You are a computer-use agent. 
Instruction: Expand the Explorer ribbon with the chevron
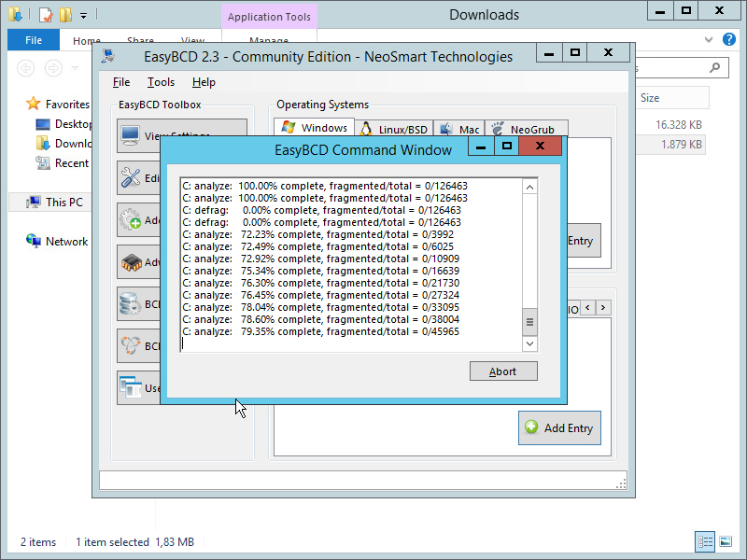(x=709, y=39)
